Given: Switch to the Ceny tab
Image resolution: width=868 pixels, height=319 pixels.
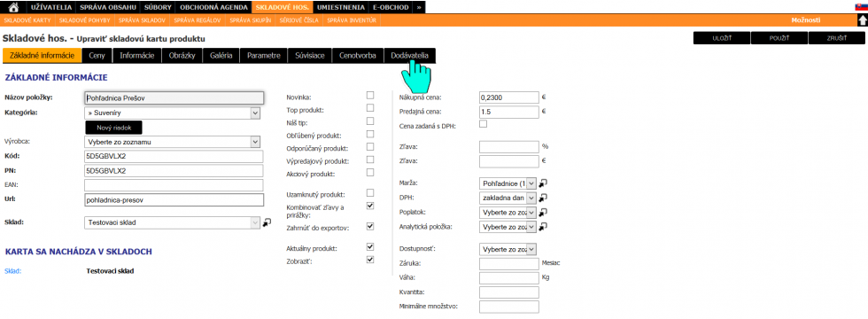Looking at the screenshot, I should (x=97, y=55).
